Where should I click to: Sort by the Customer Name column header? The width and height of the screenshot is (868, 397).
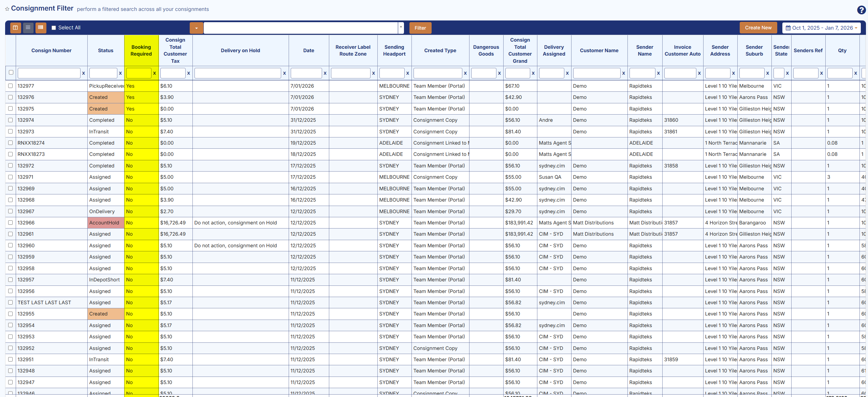(599, 50)
